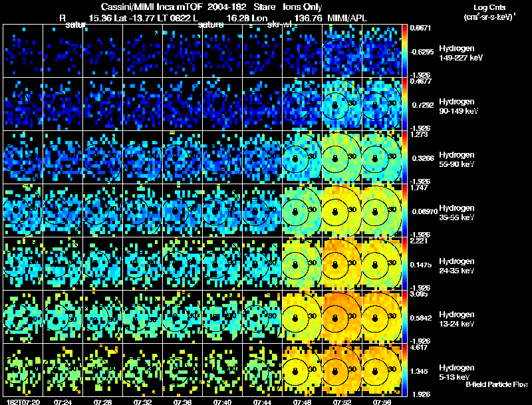Click the Hydrogen 13-24 keV row label
Screen dimensions: 532x405
pyautogui.click(x=457, y=319)
